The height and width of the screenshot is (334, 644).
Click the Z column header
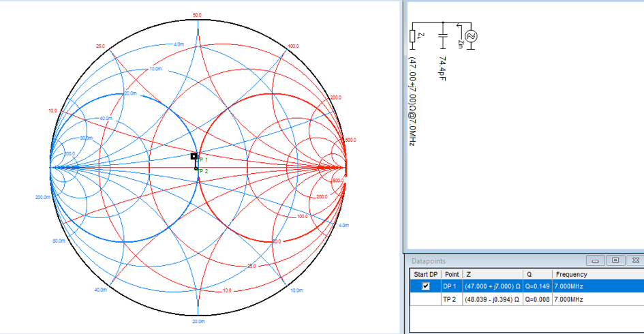coord(493,274)
